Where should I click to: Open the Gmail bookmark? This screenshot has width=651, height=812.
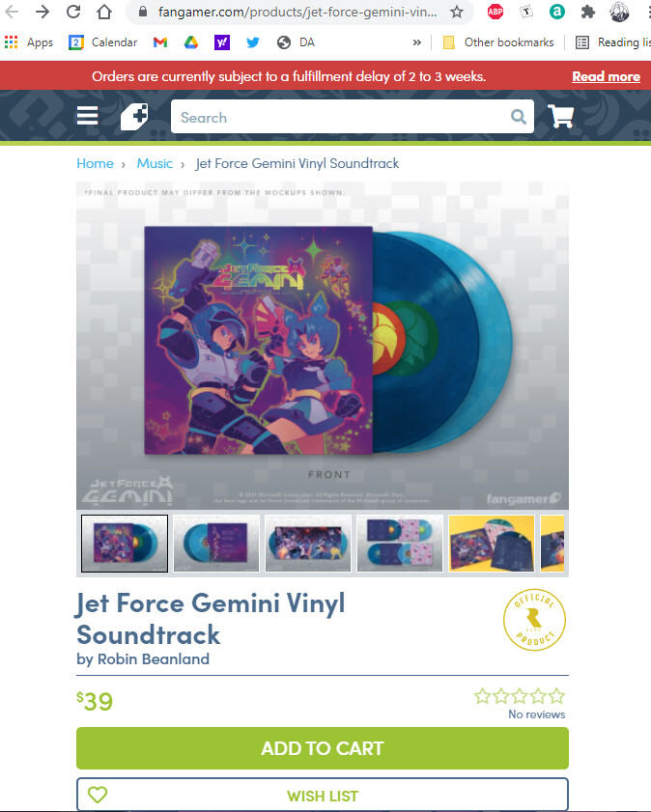[x=160, y=42]
